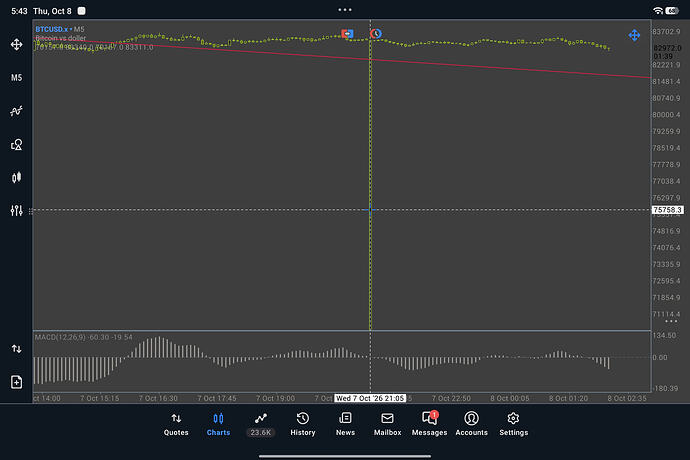Open the M5 timeframe selector
This screenshot has height=460, width=690.
coord(17,78)
